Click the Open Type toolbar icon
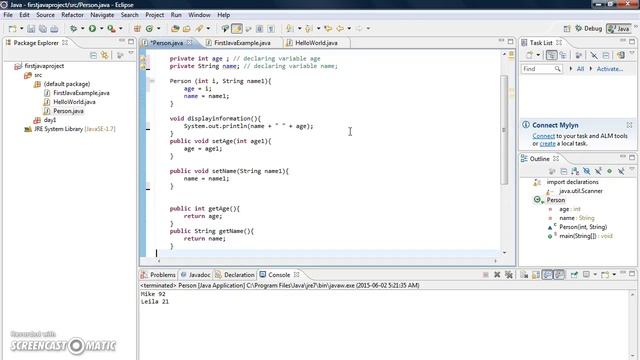Screen dimensions: 640x360 (175, 29)
